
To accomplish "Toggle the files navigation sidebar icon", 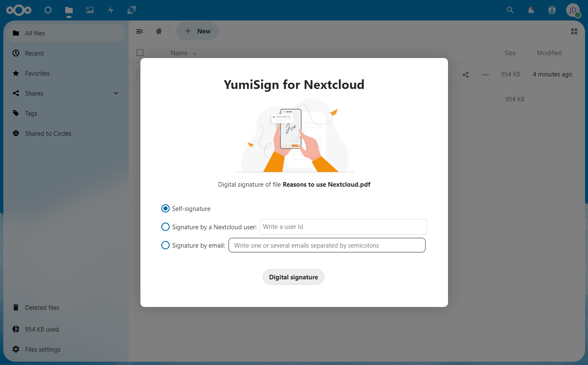I will pyautogui.click(x=140, y=31).
